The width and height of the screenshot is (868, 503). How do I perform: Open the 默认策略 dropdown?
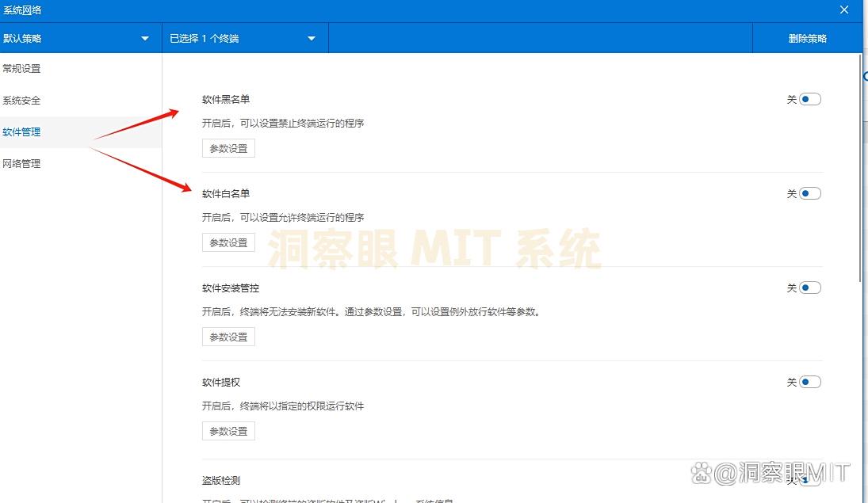[81, 38]
